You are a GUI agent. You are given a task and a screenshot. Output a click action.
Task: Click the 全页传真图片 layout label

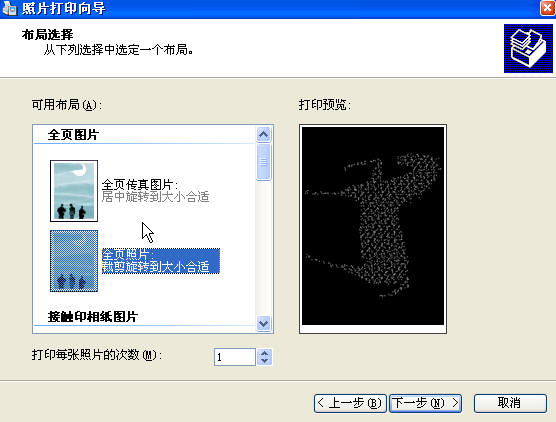[155, 190]
